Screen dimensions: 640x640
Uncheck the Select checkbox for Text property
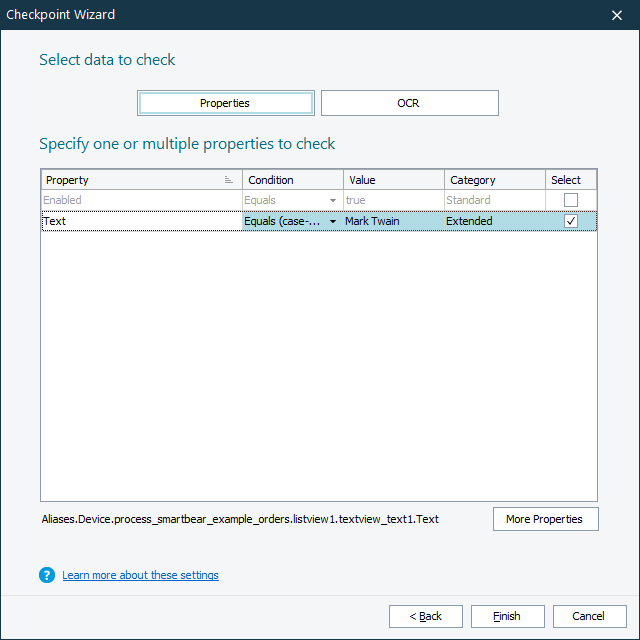click(x=571, y=221)
